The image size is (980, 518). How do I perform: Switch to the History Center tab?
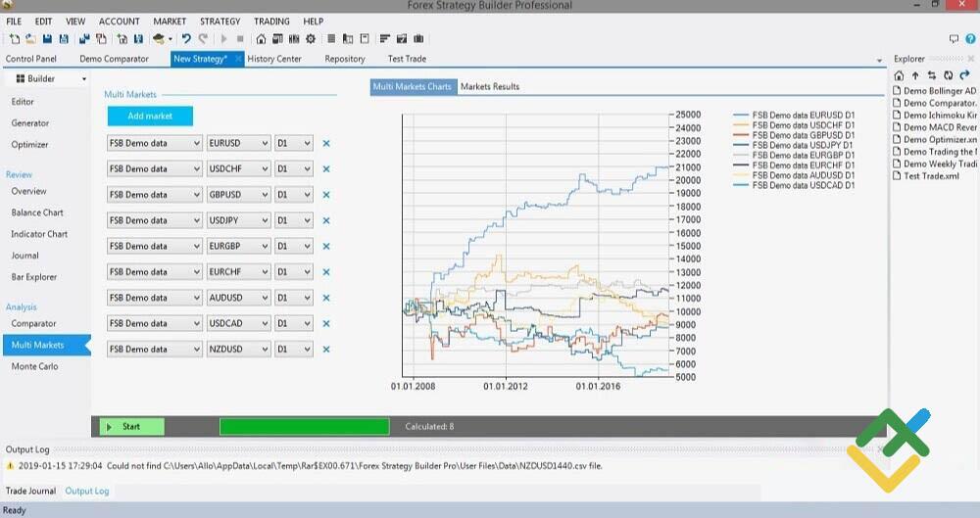tap(273, 59)
